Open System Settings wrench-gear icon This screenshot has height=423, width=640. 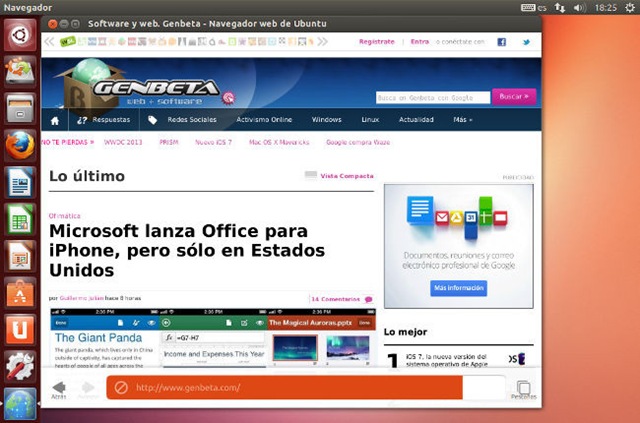(20, 367)
